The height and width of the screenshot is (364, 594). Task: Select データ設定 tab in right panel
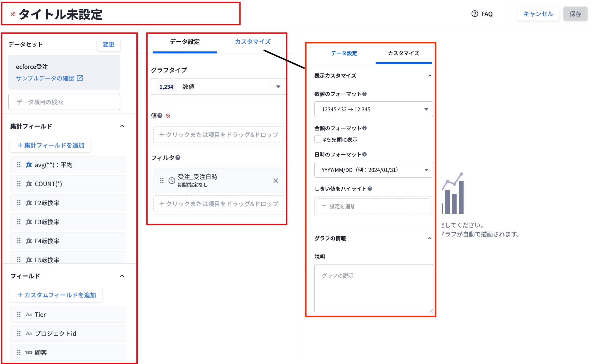click(x=344, y=53)
